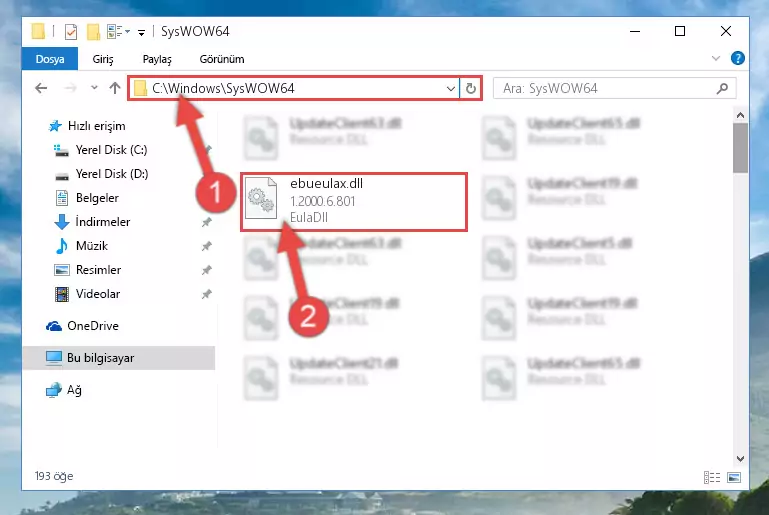Viewport: 769px width, 515px height.
Task: Click the scrollbar up arrow
Action: tap(740, 115)
